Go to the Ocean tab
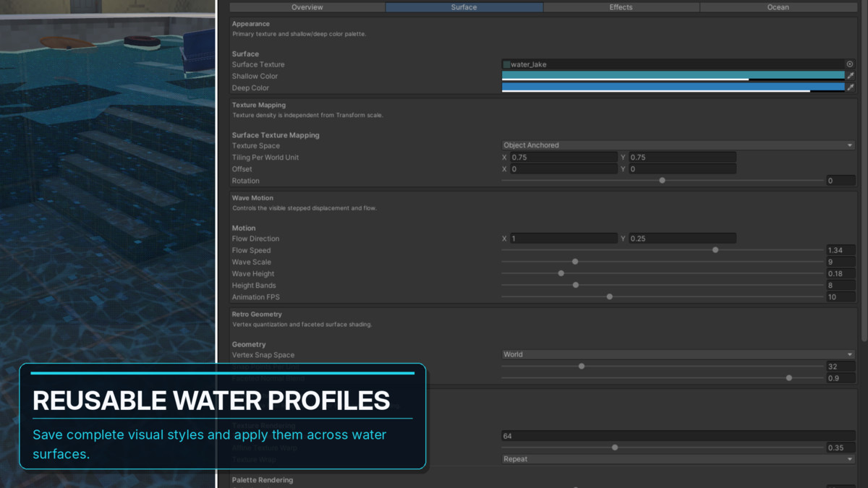 pyautogui.click(x=778, y=7)
